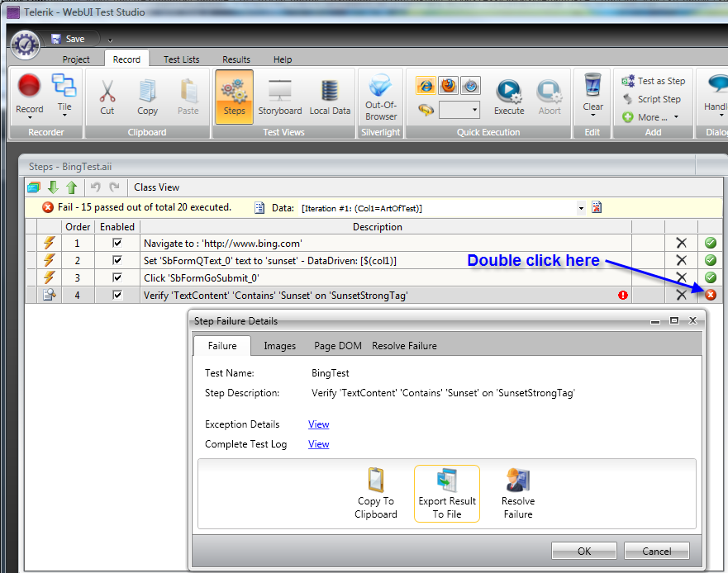The height and width of the screenshot is (573, 728).
Task: Switch to Images tab in failure dialog
Action: (280, 346)
